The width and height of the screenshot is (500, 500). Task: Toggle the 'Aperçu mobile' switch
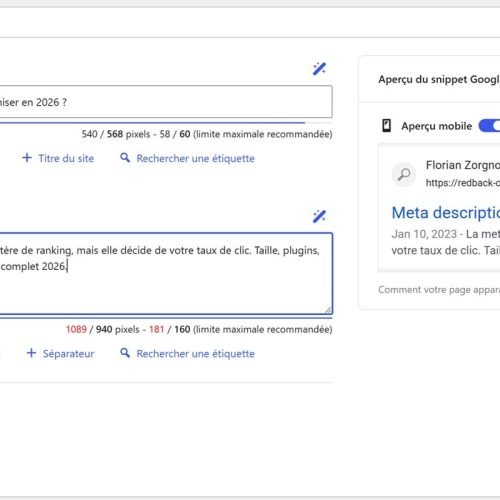(489, 126)
